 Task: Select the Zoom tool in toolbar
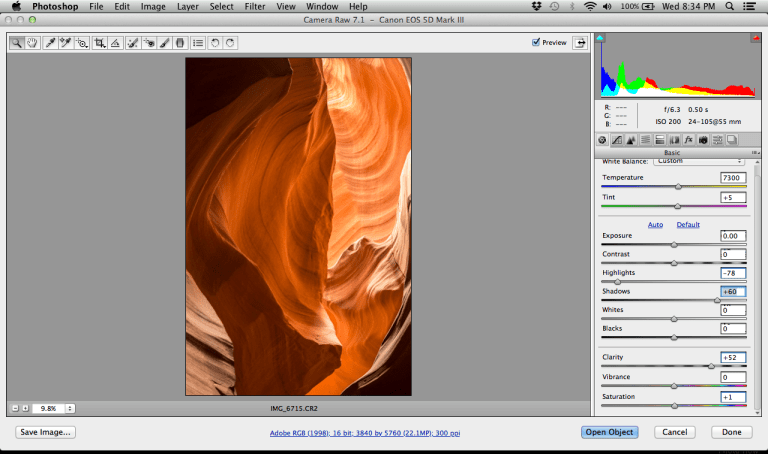pos(17,43)
